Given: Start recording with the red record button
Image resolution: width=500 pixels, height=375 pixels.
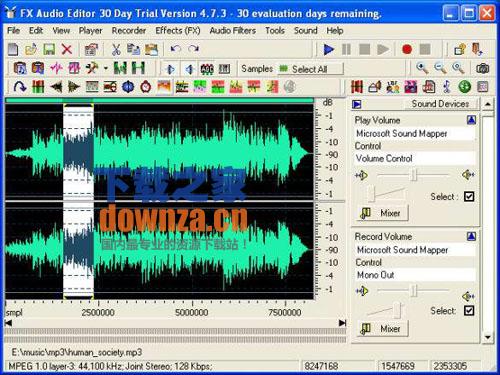Looking at the screenshot, I should pos(407,50).
